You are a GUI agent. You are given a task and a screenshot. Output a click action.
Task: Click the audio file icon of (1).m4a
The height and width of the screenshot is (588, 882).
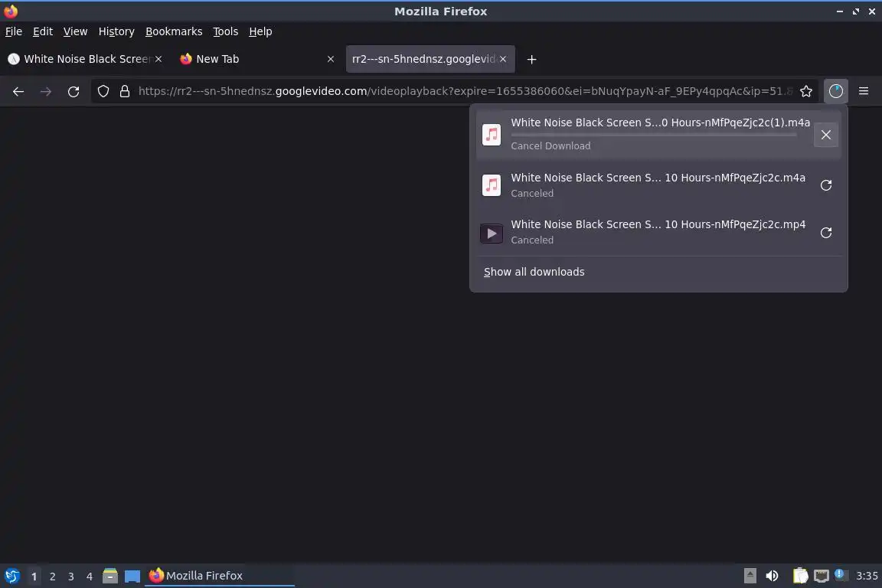[x=492, y=135]
